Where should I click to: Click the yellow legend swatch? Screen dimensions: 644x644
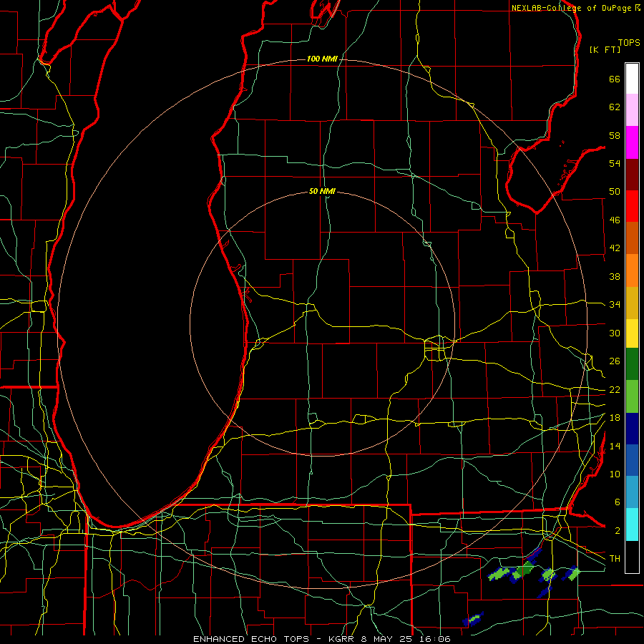tap(632, 333)
